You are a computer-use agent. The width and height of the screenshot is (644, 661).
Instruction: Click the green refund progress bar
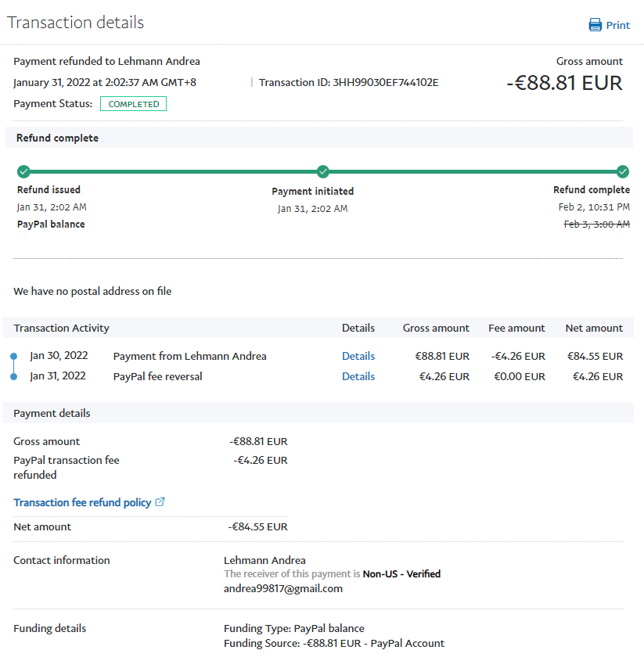(x=172, y=171)
